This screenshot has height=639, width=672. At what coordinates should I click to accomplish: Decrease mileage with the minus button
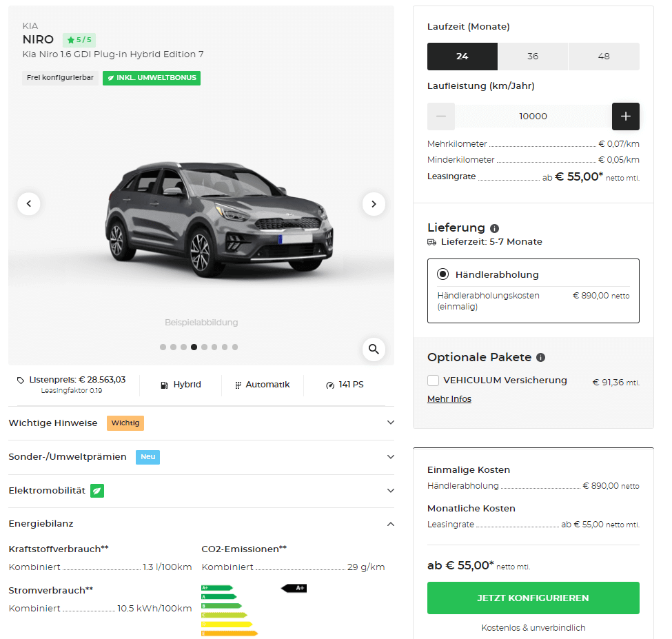[x=441, y=116]
